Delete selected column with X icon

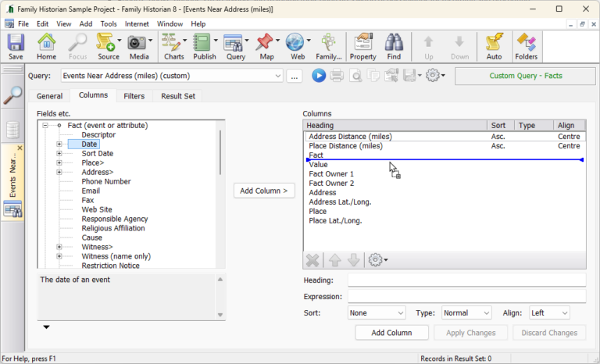pyautogui.click(x=312, y=260)
